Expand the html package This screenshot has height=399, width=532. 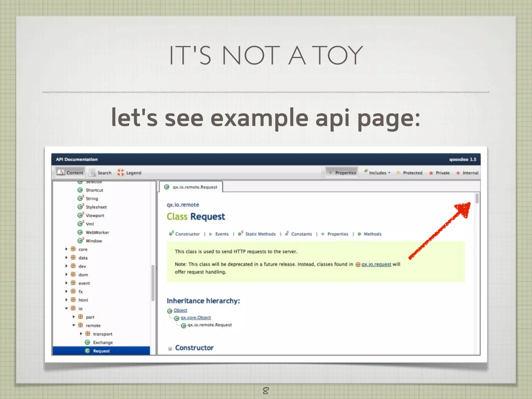(x=66, y=300)
